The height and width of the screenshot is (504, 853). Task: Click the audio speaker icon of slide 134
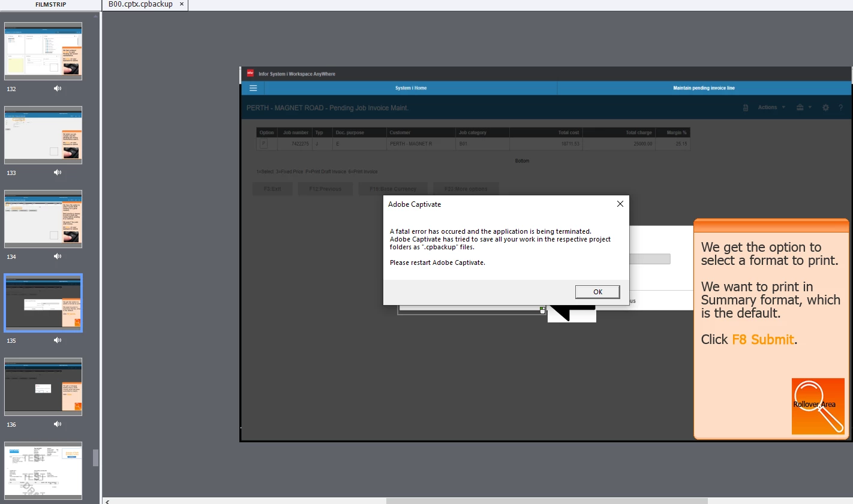point(58,256)
